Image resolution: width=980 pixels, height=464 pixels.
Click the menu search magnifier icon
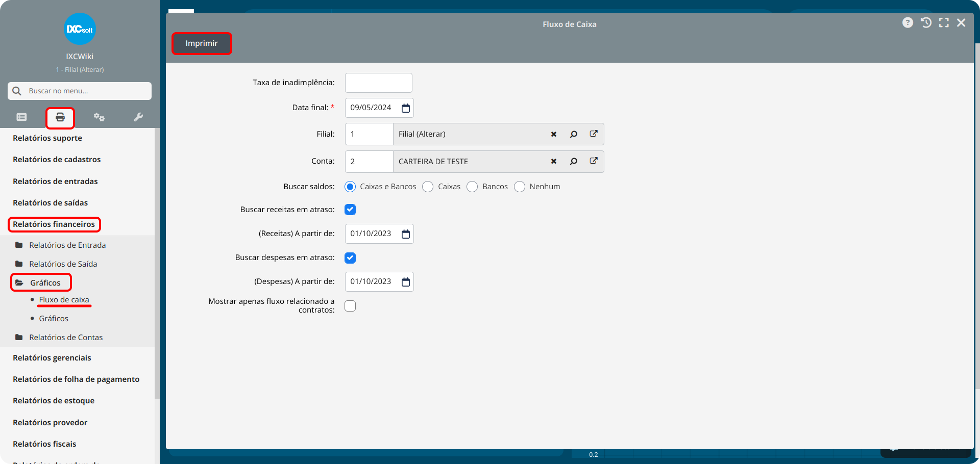click(17, 91)
